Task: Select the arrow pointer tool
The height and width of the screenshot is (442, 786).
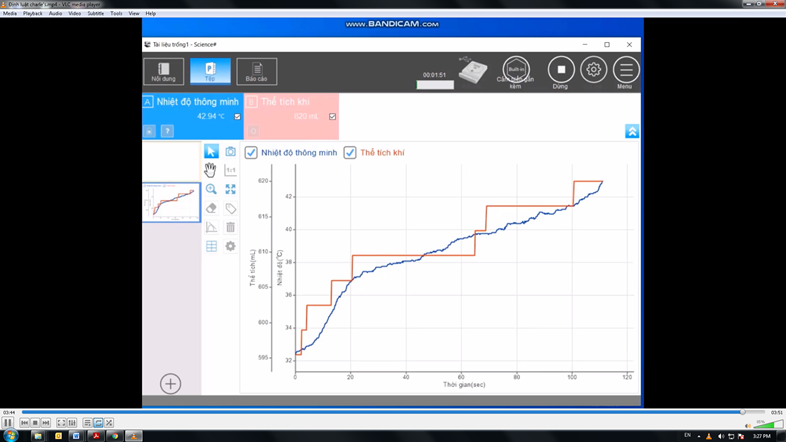Action: click(x=211, y=151)
